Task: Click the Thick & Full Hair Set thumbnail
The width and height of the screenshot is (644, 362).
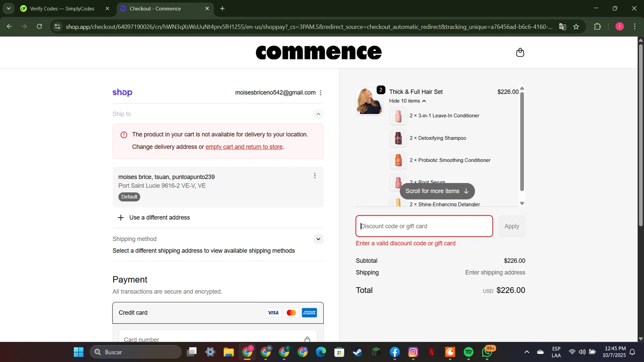Action: click(369, 101)
